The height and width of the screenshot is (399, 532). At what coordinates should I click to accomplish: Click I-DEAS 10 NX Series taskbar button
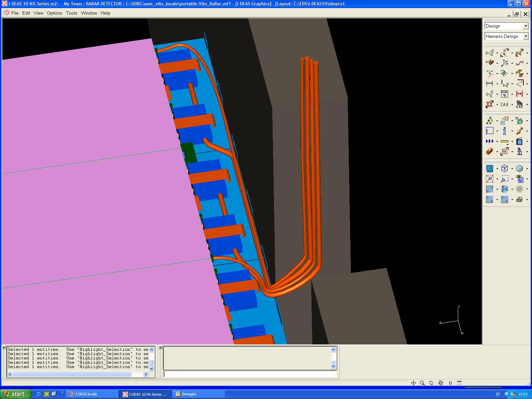tap(146, 394)
